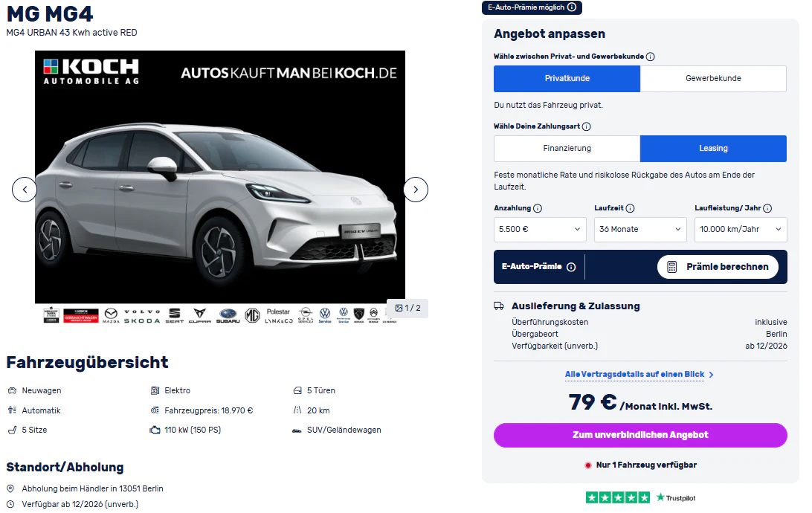Open info icon beside Privat- und Gewerbekunde
Viewport: 812px width, 513px height.
[651, 57]
